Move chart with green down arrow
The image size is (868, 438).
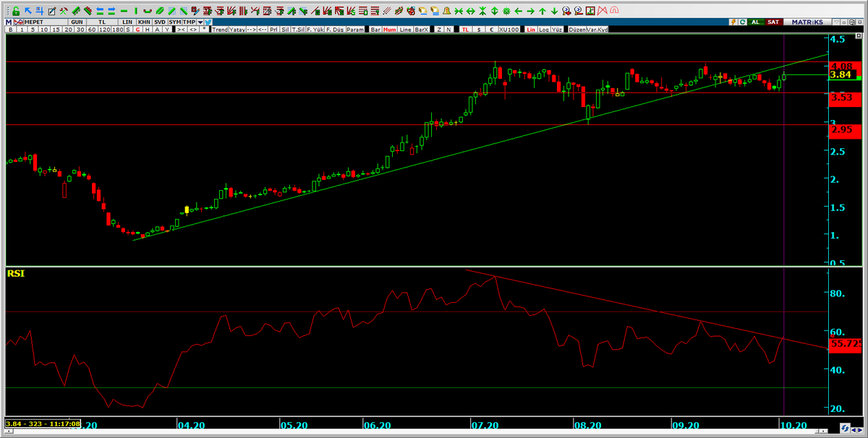pyautogui.click(x=554, y=11)
